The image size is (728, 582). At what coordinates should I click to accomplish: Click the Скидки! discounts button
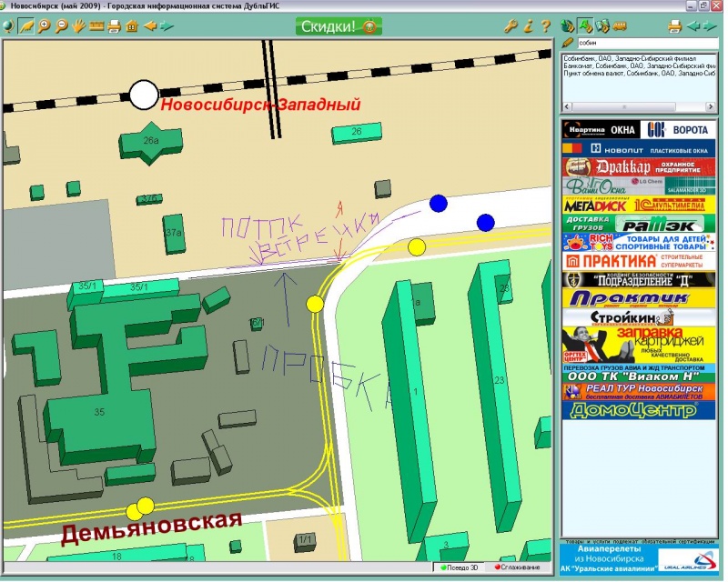click(x=339, y=26)
